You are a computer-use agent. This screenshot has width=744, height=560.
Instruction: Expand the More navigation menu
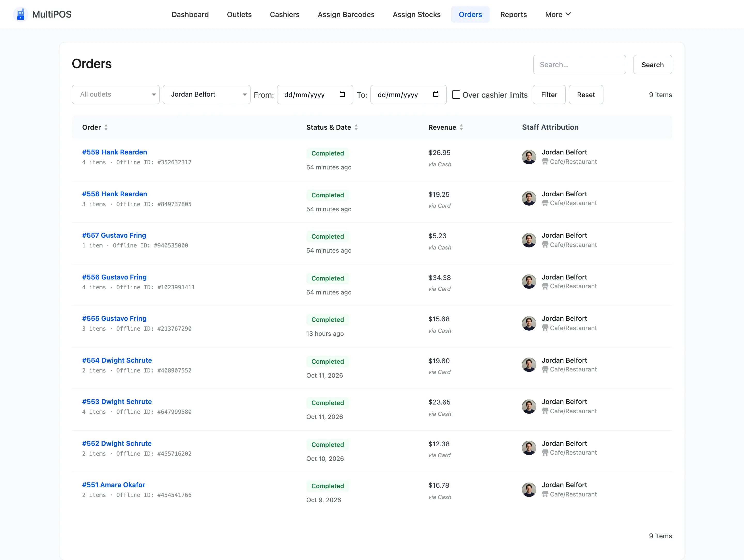tap(558, 14)
